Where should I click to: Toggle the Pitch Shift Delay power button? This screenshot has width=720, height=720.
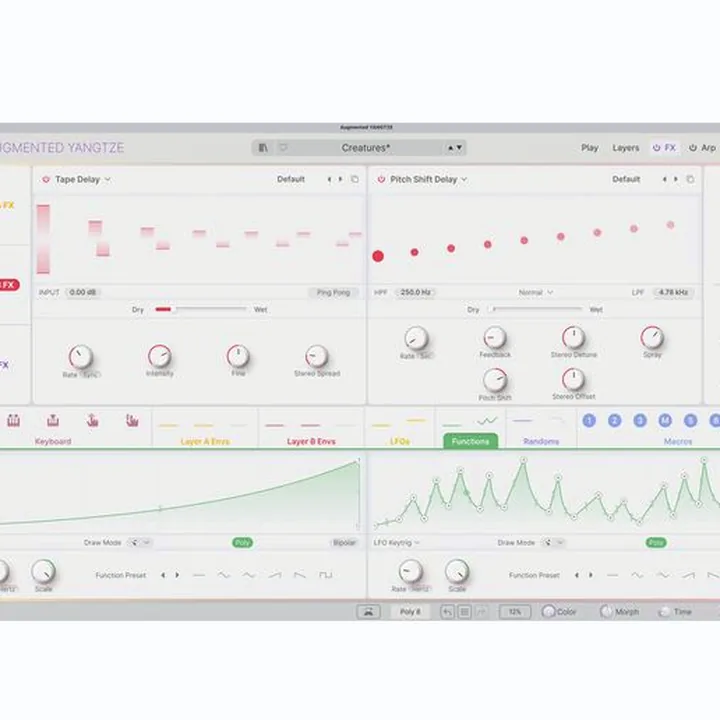381,180
